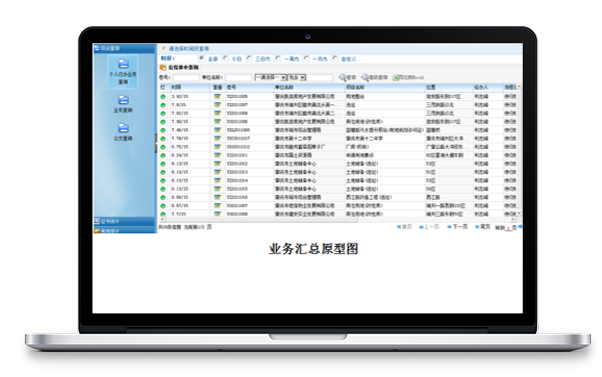Select the 自定义 time radio button
The image size is (602, 377).
click(x=335, y=58)
